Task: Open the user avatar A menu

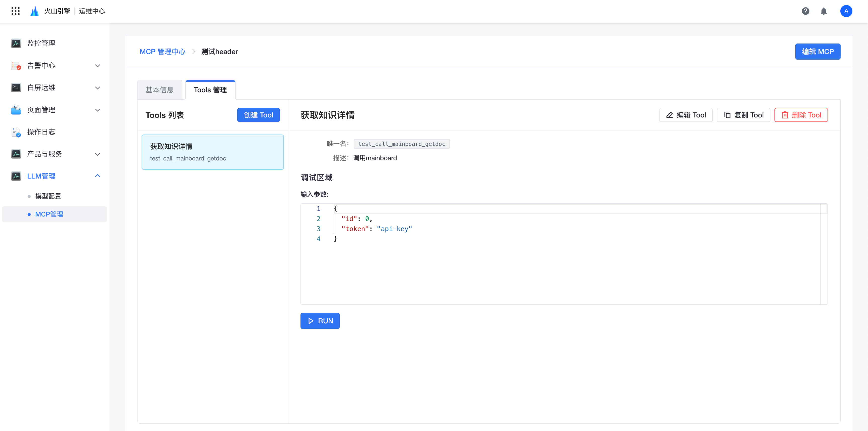Action: [846, 11]
